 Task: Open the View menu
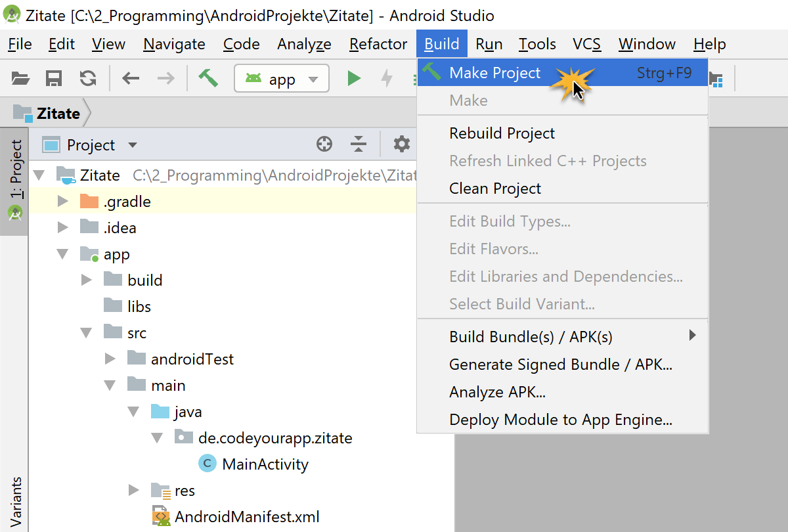pyautogui.click(x=108, y=44)
